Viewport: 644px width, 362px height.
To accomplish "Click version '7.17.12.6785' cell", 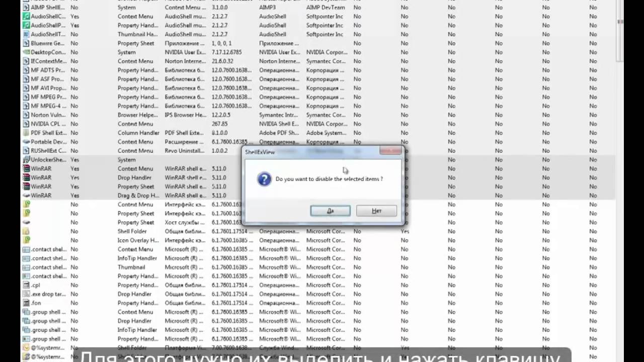I will (x=227, y=52).
